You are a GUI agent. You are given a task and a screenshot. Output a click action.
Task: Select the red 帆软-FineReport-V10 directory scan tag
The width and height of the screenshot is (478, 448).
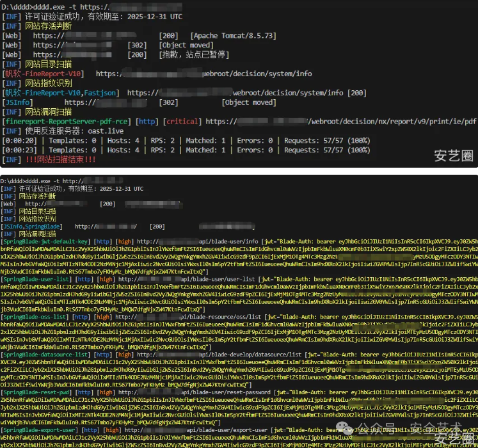pos(43,74)
